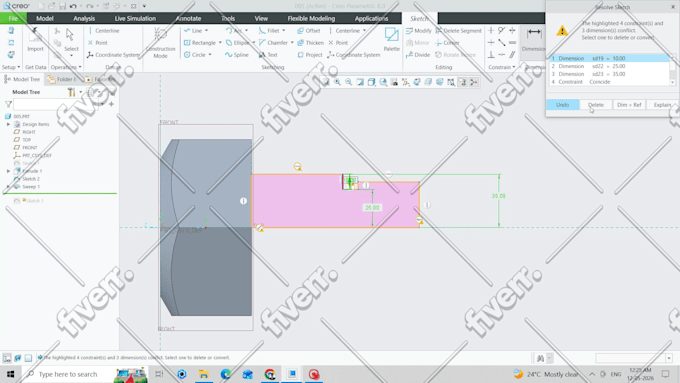This screenshot has height=383, width=680.
Task: Expand Design Items tree node
Action: pyautogui.click(x=8, y=124)
